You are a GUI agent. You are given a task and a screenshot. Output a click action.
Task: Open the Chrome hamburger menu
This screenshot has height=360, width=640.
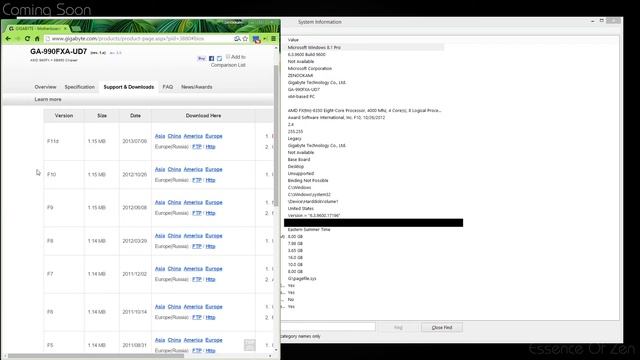273,38
